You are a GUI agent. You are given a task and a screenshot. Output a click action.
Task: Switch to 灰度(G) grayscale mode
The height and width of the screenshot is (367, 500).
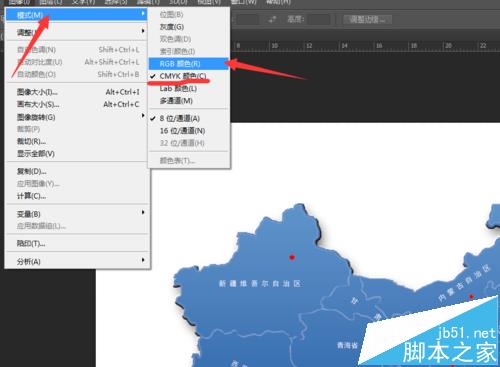189,27
